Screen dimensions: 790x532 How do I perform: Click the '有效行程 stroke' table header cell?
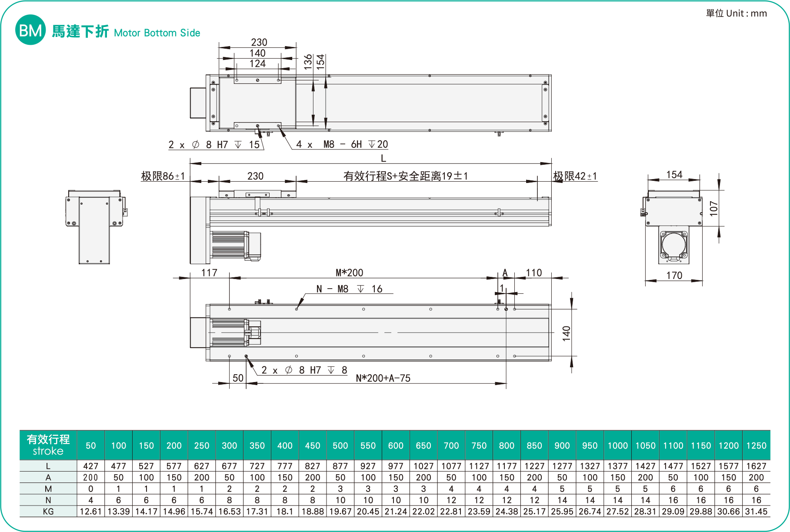point(48,445)
